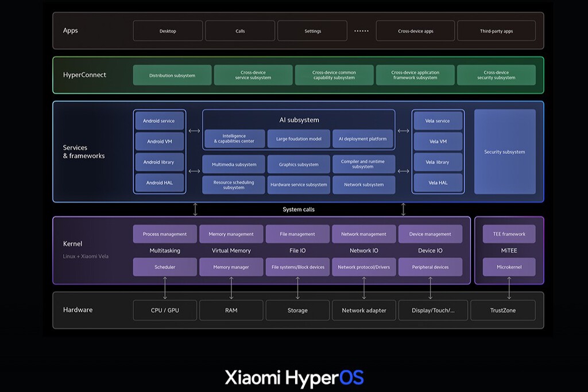Click the Cross-device security subsystem
Screen dimensions: 588x392
pos(496,75)
